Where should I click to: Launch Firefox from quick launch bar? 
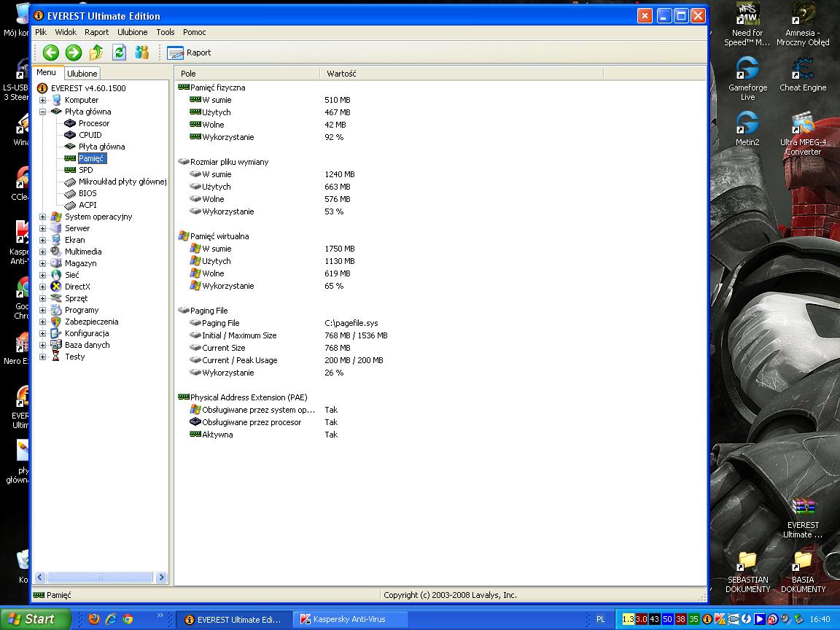94,619
